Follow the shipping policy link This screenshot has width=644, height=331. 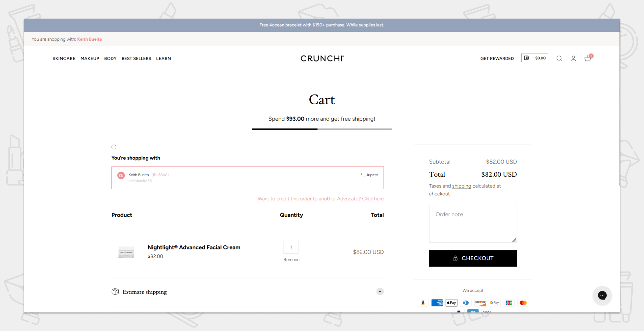pos(461,186)
